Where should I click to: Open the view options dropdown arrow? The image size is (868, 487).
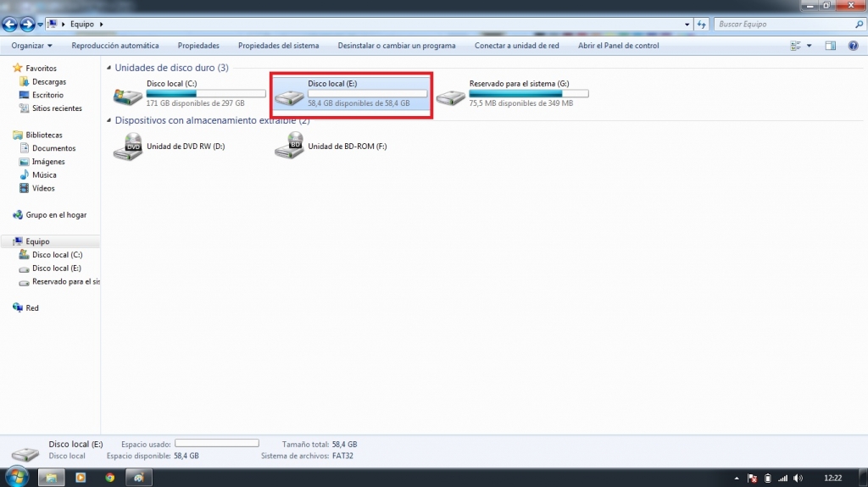pos(809,46)
